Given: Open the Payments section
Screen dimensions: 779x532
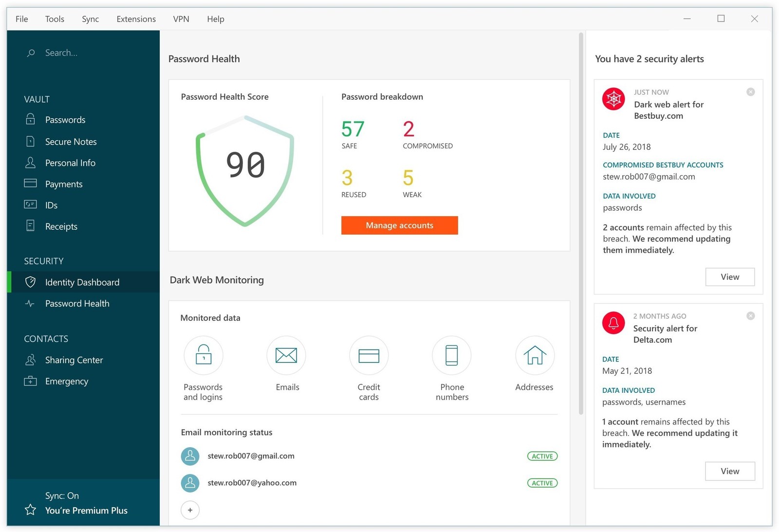Looking at the screenshot, I should tap(63, 183).
